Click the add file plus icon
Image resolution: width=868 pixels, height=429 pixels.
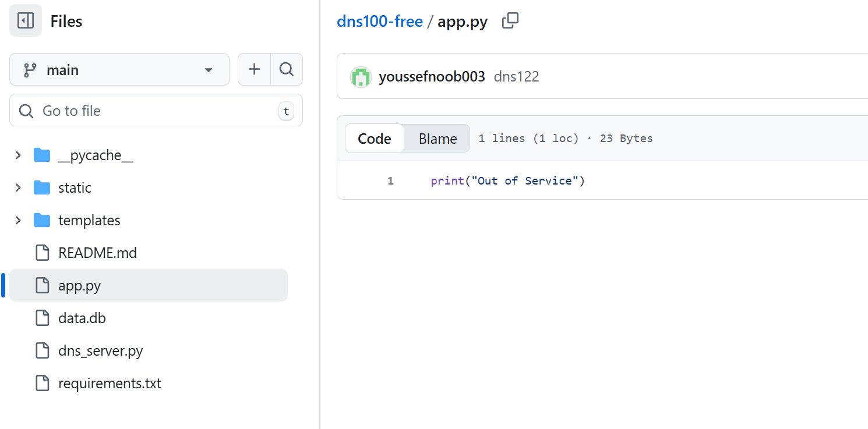254,70
